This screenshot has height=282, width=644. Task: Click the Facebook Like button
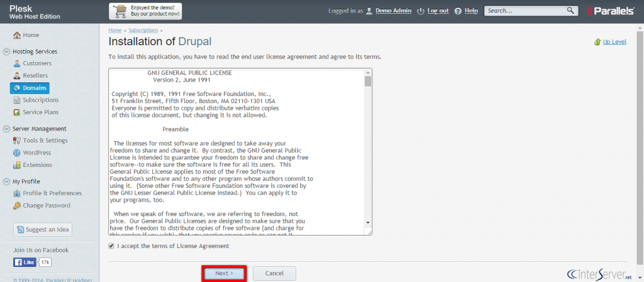[25, 263]
